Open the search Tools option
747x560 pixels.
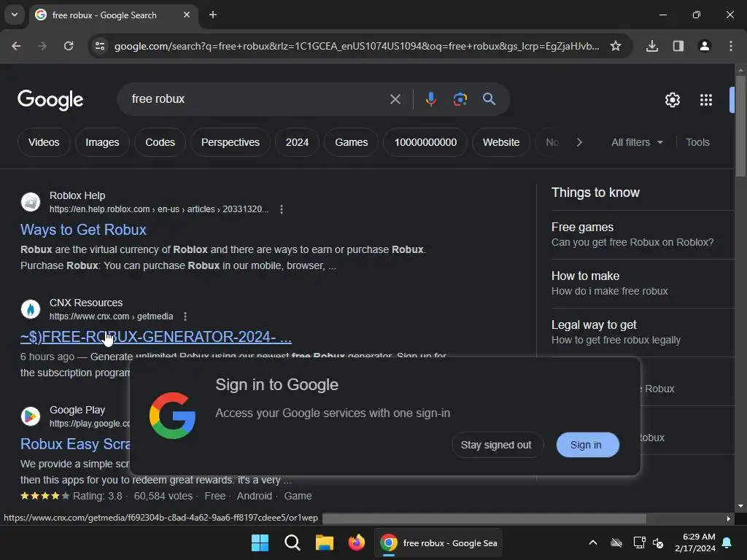[697, 142]
